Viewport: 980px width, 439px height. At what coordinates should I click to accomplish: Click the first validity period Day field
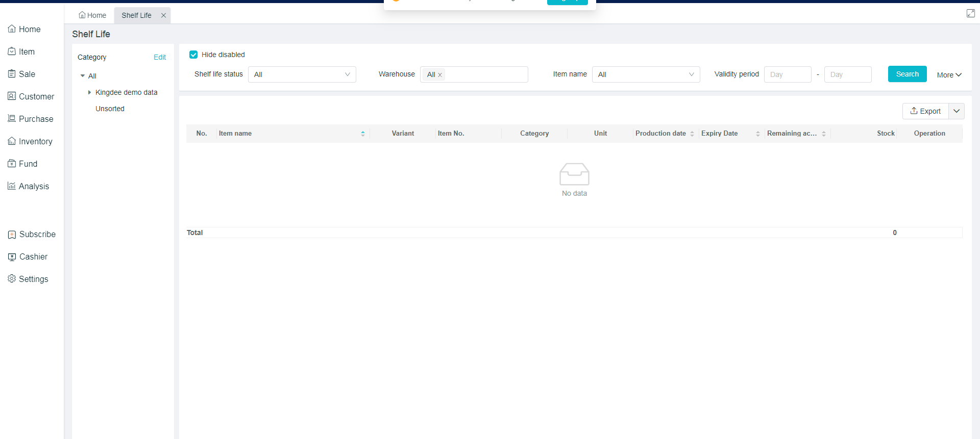click(x=787, y=74)
